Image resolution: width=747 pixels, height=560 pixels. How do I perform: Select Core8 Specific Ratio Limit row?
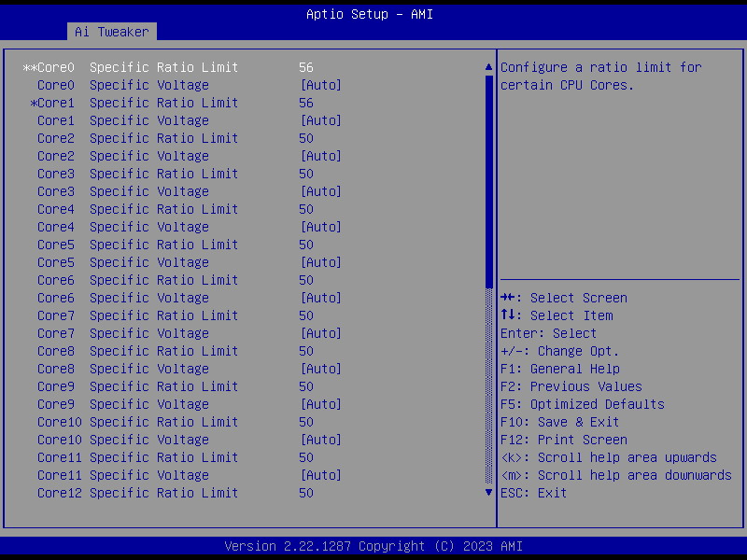click(176, 351)
